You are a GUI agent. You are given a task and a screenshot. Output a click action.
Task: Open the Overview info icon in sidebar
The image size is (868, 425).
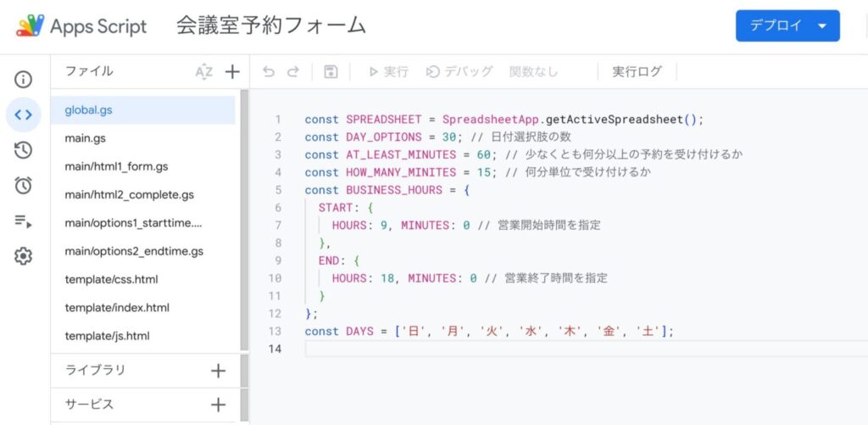(23, 79)
